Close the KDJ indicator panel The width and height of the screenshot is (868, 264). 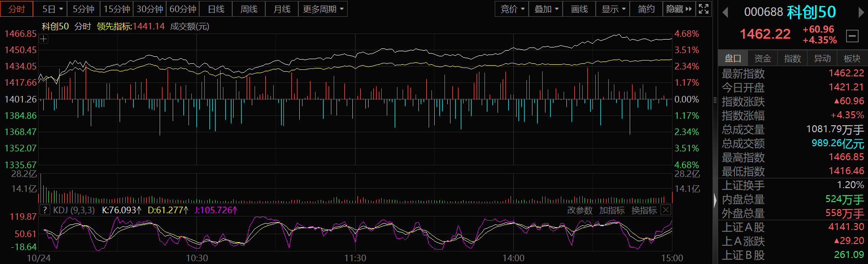666,210
